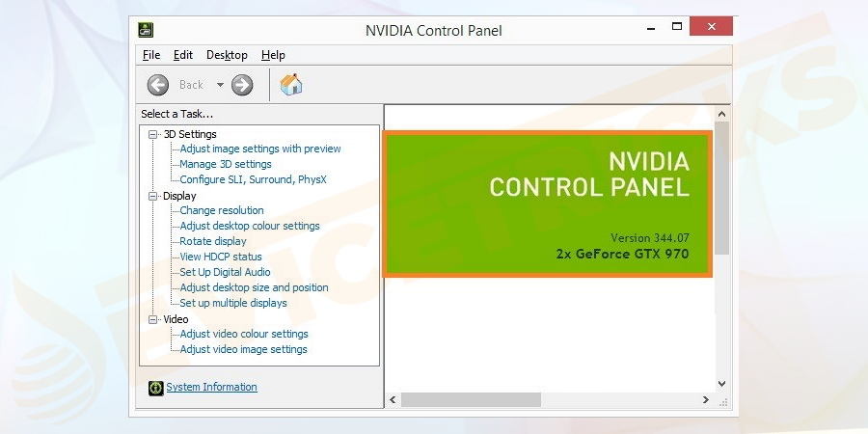This screenshot has width=868, height=434.
Task: Collapse the 3D Settings tree node
Action: (x=152, y=134)
